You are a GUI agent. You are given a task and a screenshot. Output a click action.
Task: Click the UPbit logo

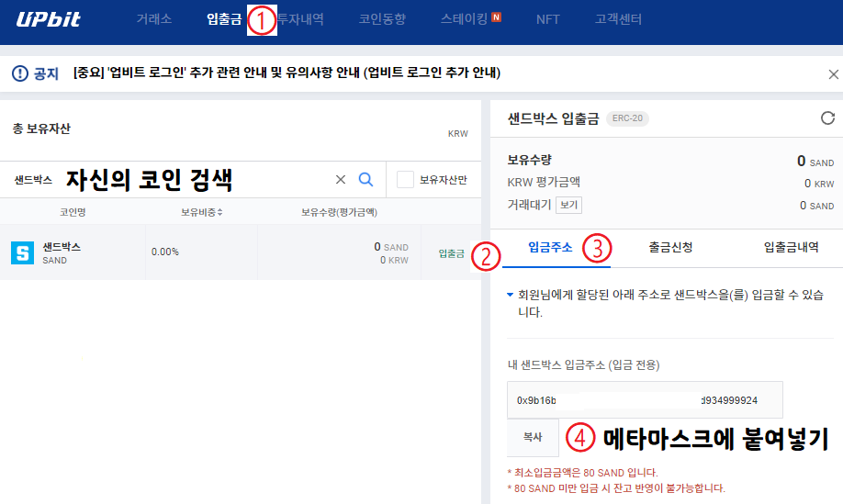pos(48,19)
